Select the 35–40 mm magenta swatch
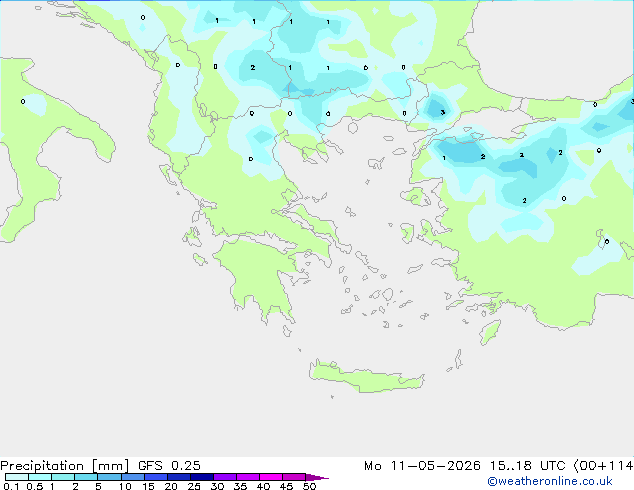The height and width of the screenshot is (490, 634). (x=247, y=477)
